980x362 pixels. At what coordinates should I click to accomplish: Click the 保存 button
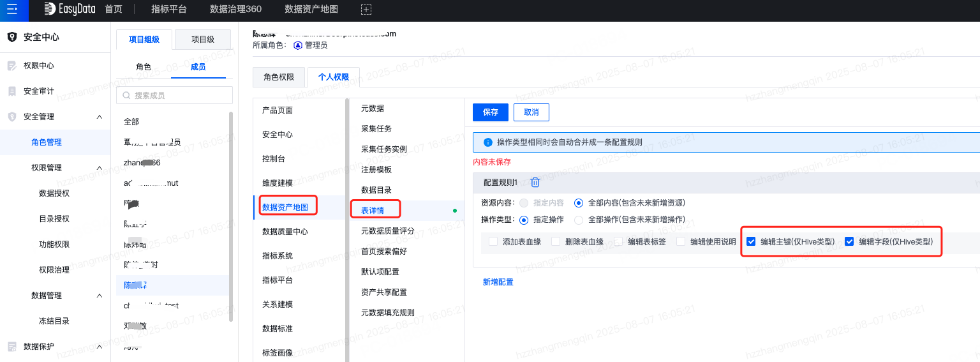(x=490, y=112)
